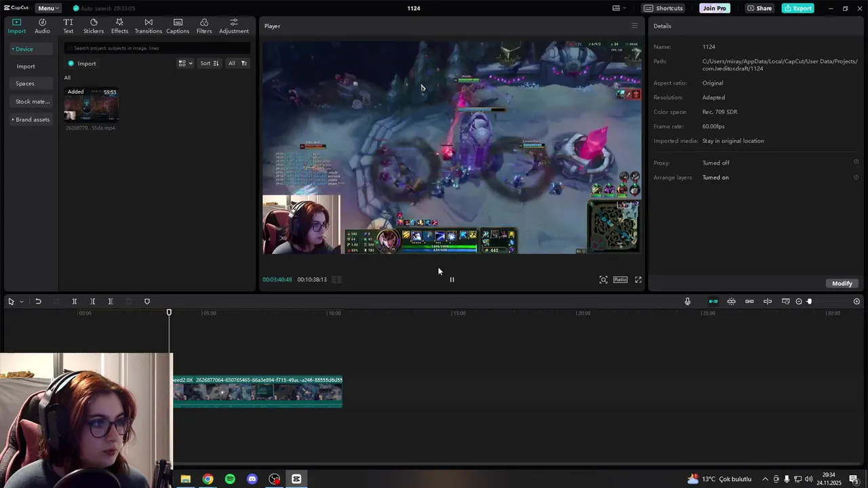Viewport: 868px width, 488px height.
Task: Click the Modify button in Details
Action: (x=842, y=283)
